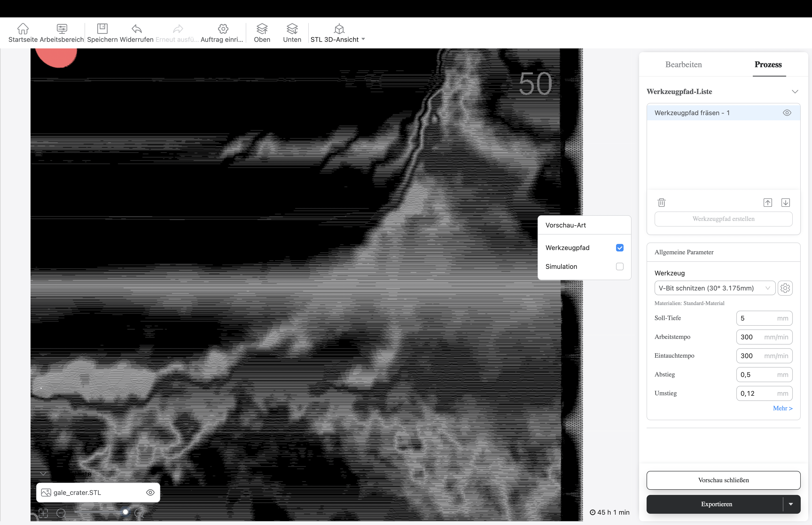
Task: Open Auftrag einrichten gear icon
Action: pyautogui.click(x=223, y=29)
